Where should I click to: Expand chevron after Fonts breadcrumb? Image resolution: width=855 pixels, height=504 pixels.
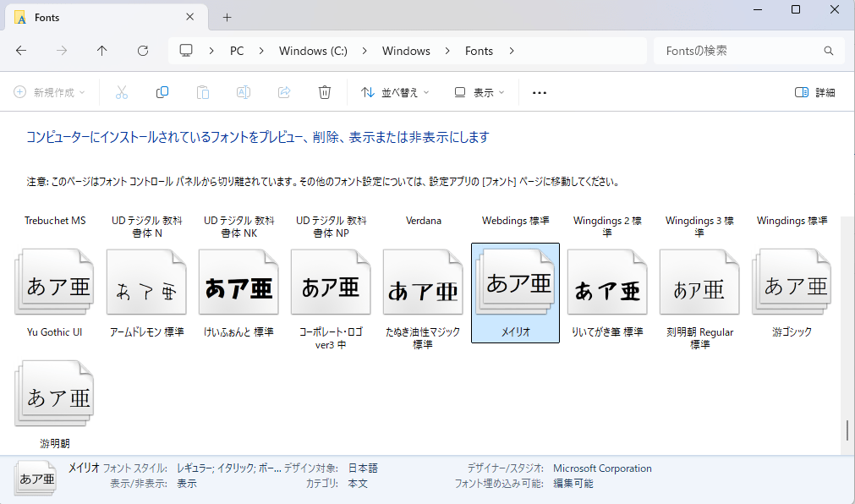coord(512,51)
